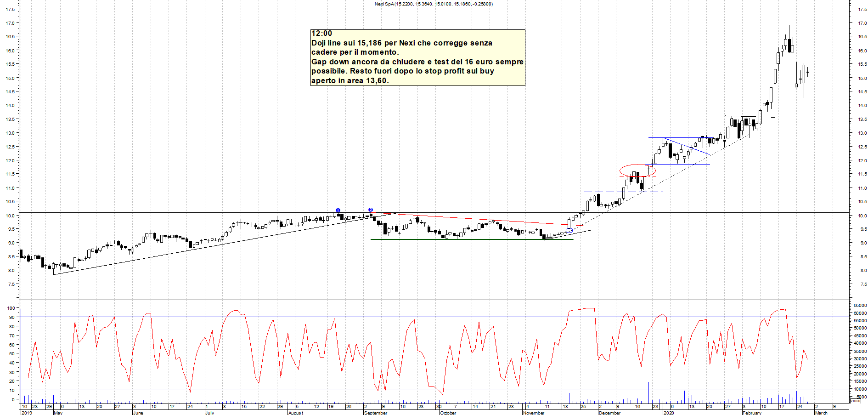Select blue marker 1 above the candles
This screenshot has height=415, width=868.
click(338, 210)
